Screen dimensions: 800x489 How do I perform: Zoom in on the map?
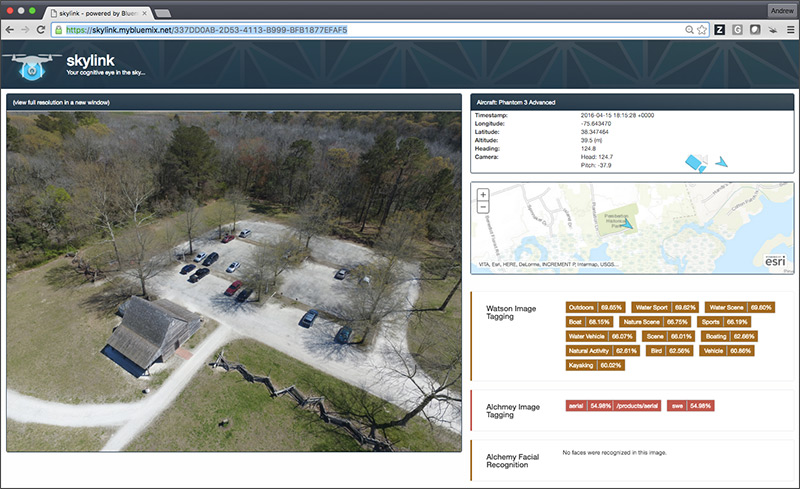click(483, 194)
